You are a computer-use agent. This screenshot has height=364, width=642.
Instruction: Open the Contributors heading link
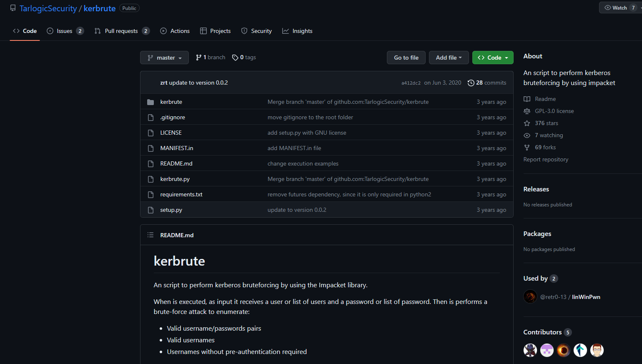tap(547, 332)
